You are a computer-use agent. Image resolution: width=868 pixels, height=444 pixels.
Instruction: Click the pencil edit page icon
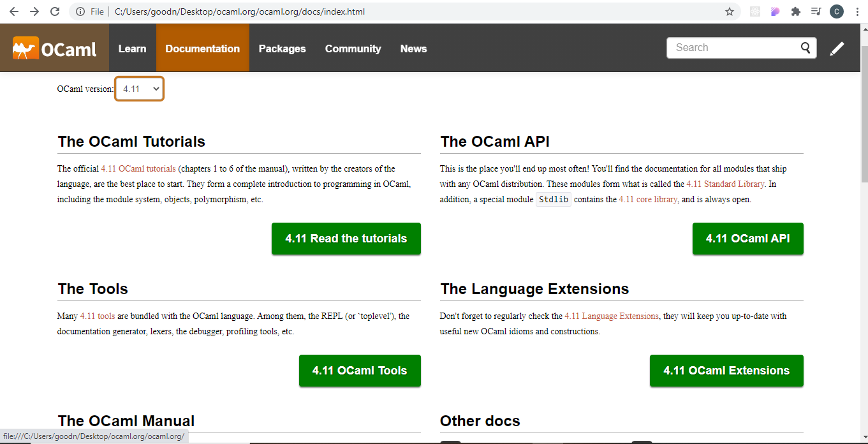(x=837, y=48)
